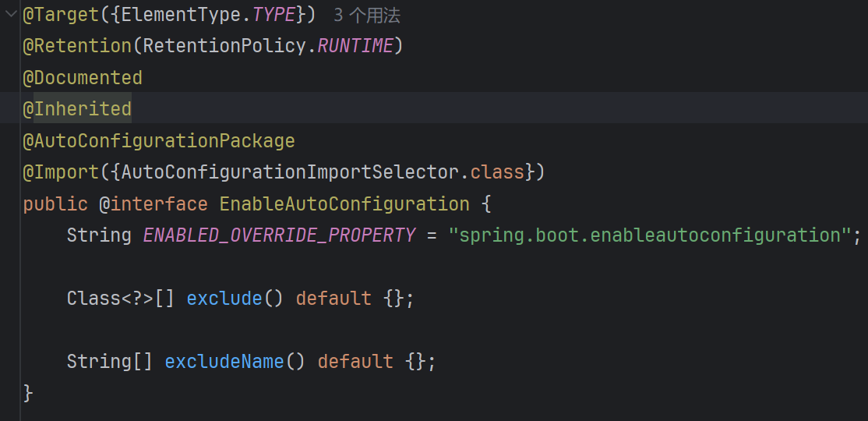Click 'default' keyword on the exclude line
The height and width of the screenshot is (421, 868).
pos(333,299)
